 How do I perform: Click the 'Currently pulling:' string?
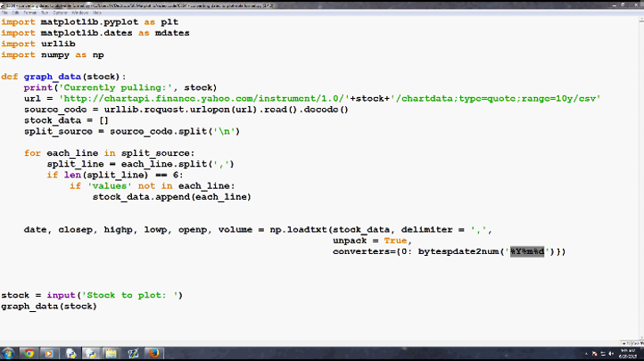pyautogui.click(x=115, y=87)
